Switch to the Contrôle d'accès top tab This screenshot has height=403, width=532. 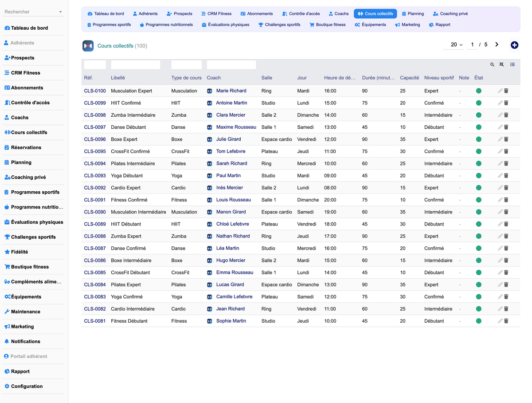[x=301, y=14]
